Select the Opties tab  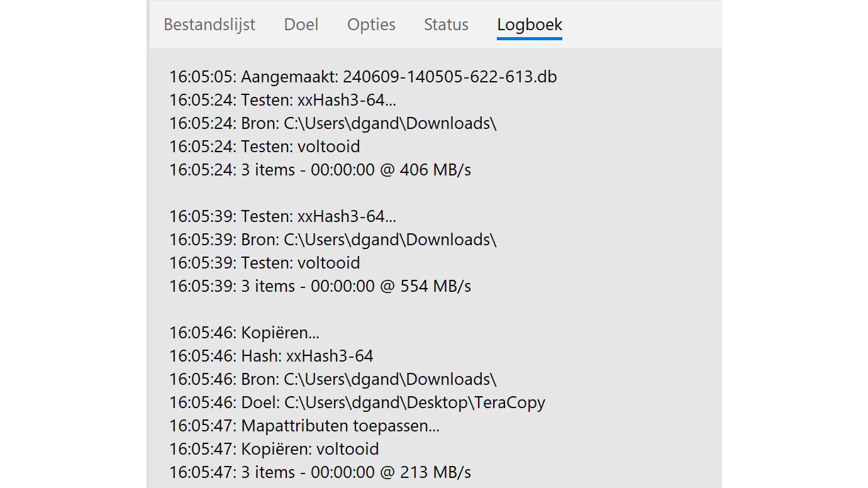(x=371, y=25)
